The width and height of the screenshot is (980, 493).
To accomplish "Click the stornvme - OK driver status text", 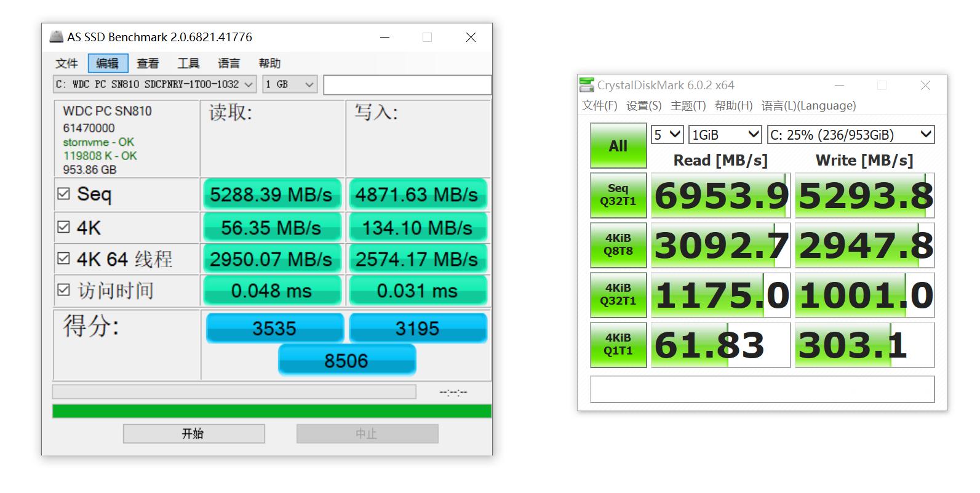I will tap(98, 142).
